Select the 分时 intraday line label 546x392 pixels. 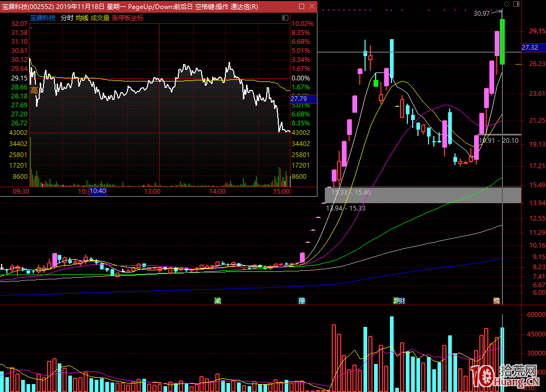67,17
